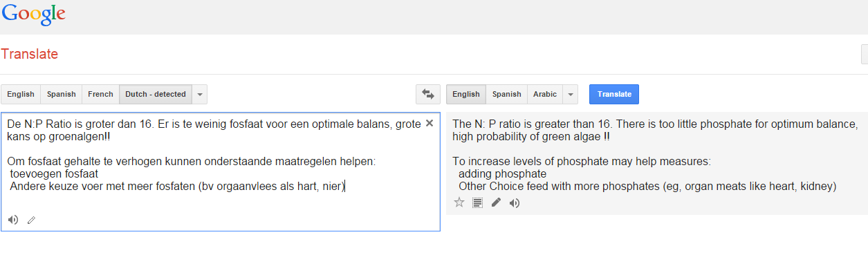Set target language to Arabic
Screen dimensions: 868x275
tap(545, 94)
